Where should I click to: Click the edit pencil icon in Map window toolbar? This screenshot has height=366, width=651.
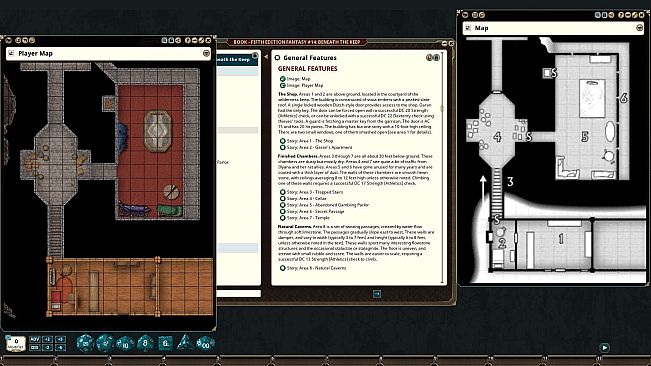(635, 15)
